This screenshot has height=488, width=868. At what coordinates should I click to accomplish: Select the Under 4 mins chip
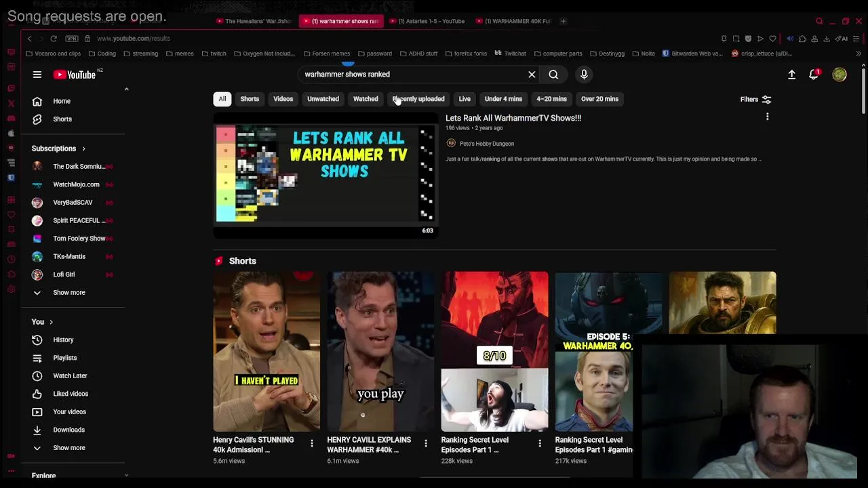pyautogui.click(x=503, y=99)
